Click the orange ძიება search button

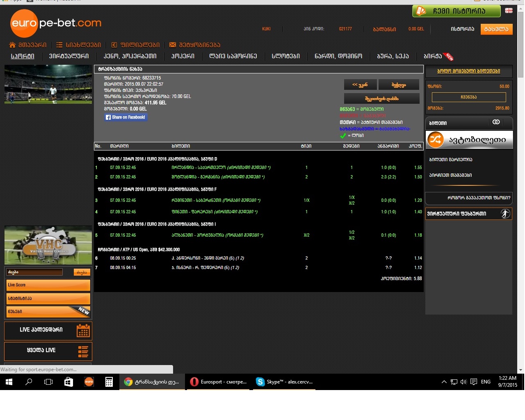click(x=82, y=272)
